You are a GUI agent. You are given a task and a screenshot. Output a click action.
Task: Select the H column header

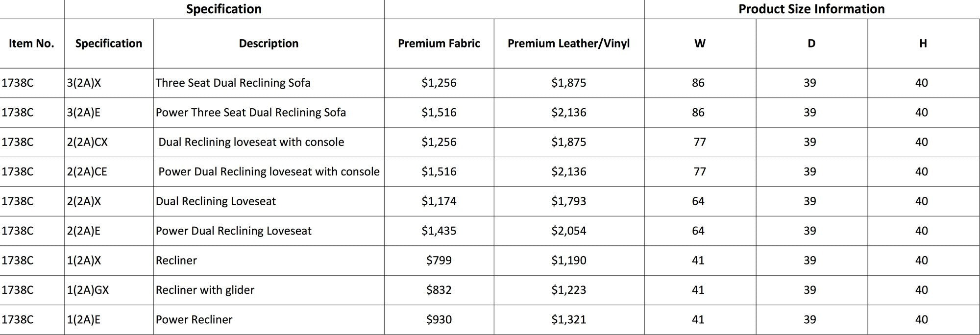coord(923,44)
